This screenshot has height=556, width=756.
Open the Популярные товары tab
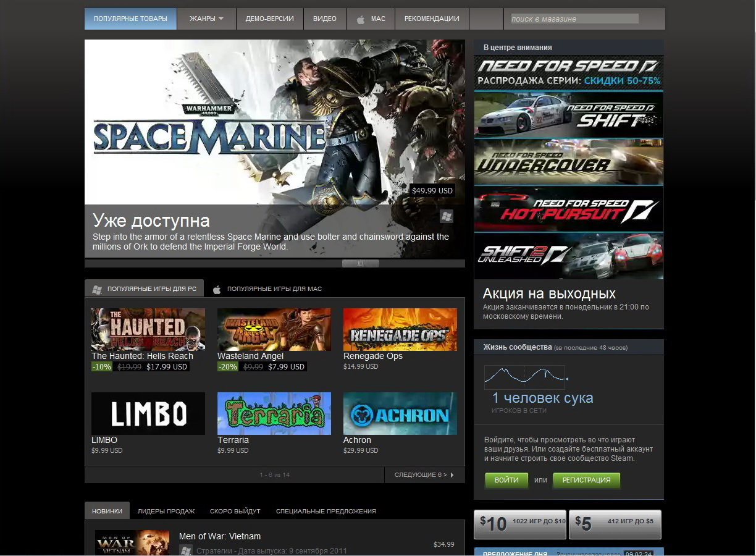click(x=130, y=19)
